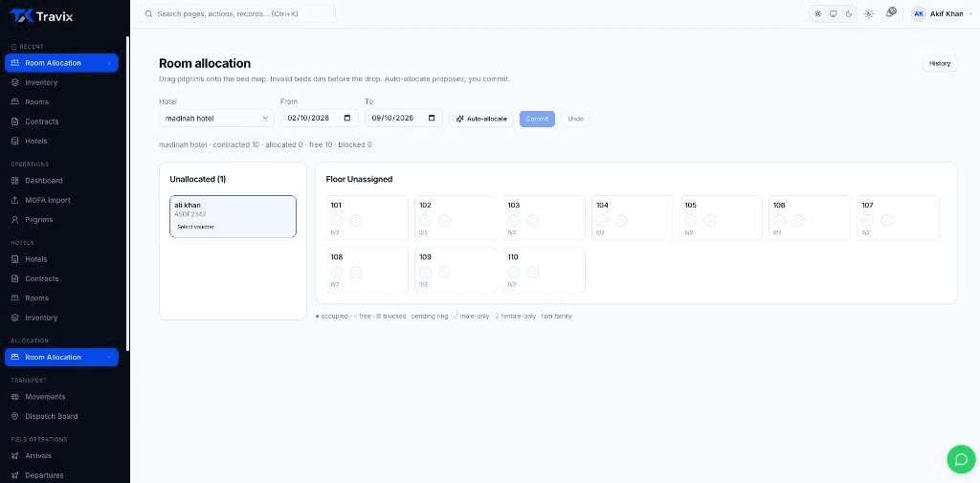Viewport: 980px width, 483px height.
Task: Open calendar picker in To date field
Action: (432, 118)
